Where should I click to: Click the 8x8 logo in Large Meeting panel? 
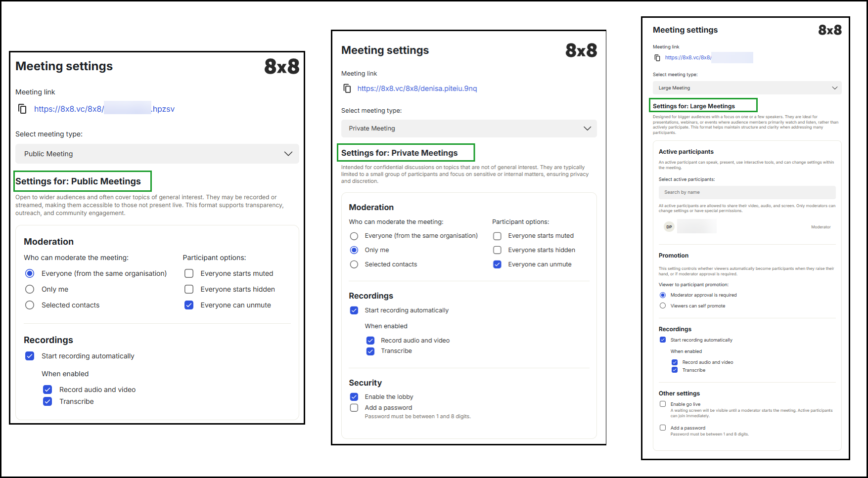pos(829,30)
